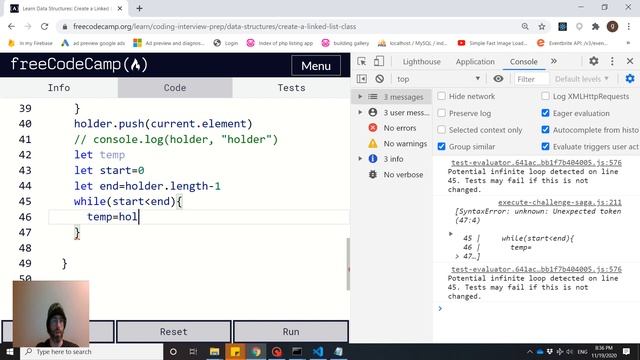
Task: Open Chrome's three-dot menu
Action: (x=629, y=27)
